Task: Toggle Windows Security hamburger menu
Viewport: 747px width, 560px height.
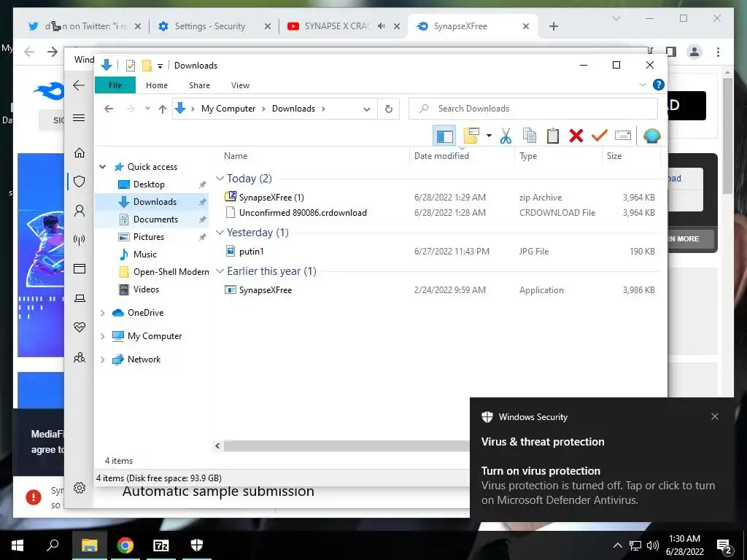Action: (x=79, y=118)
